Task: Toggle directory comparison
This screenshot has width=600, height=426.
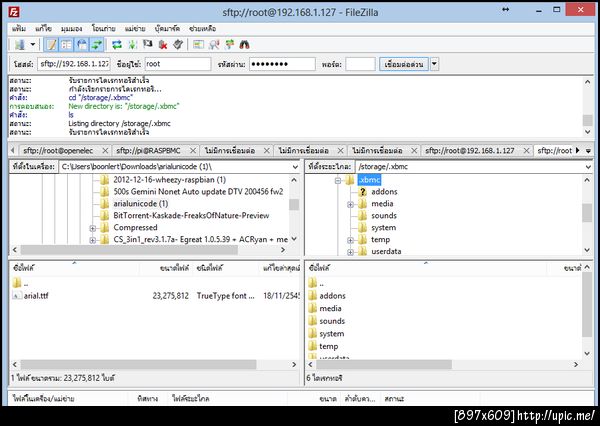Action: pyautogui.click(x=214, y=45)
